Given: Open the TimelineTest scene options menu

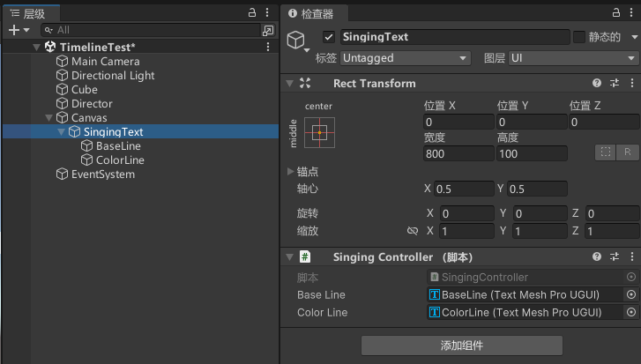Looking at the screenshot, I should tap(268, 46).
